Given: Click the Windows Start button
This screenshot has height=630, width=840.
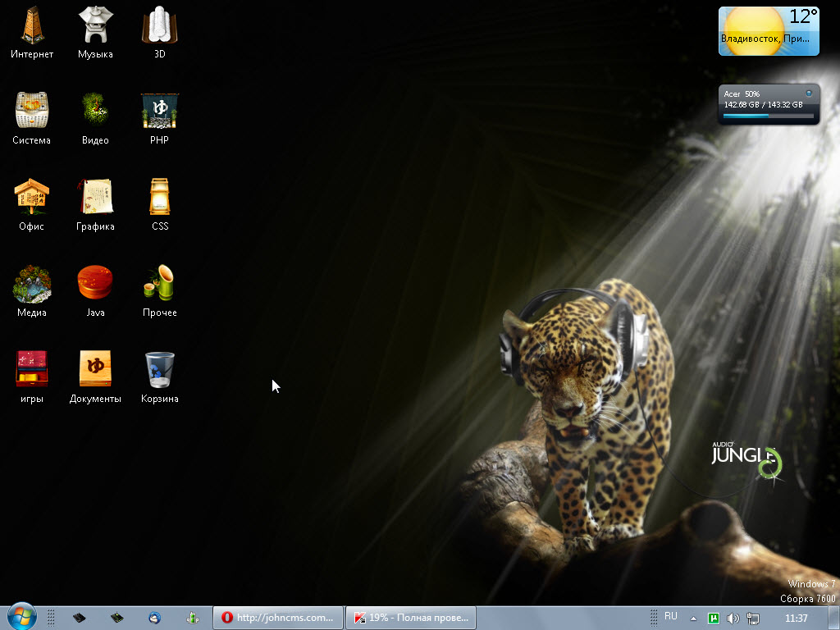Looking at the screenshot, I should (21, 617).
